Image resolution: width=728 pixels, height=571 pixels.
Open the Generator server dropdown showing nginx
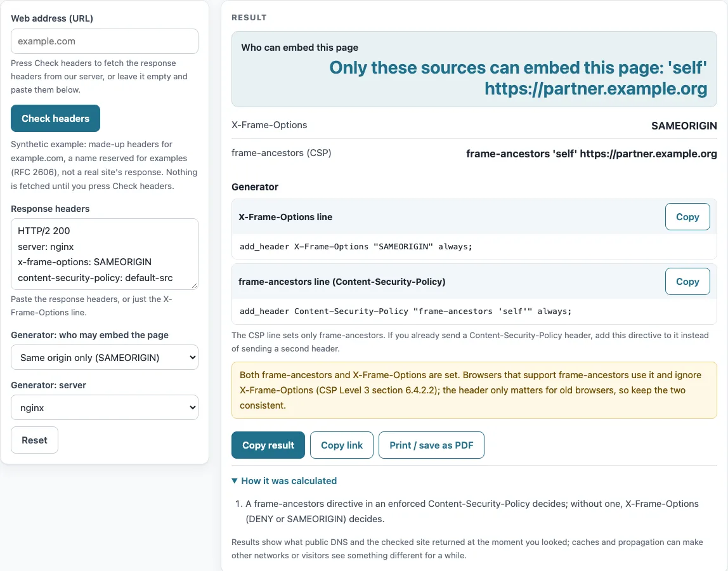105,407
